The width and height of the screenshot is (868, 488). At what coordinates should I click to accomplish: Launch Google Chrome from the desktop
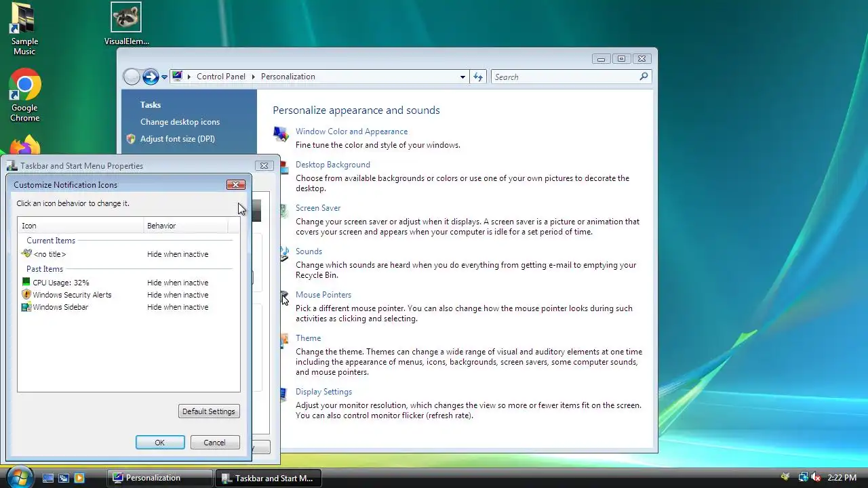coord(24,95)
